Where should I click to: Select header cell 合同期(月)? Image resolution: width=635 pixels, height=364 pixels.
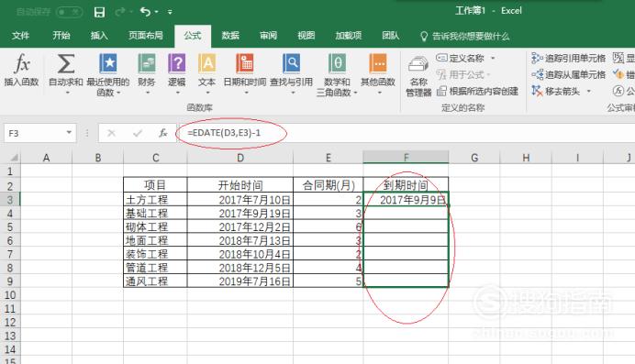pos(328,185)
